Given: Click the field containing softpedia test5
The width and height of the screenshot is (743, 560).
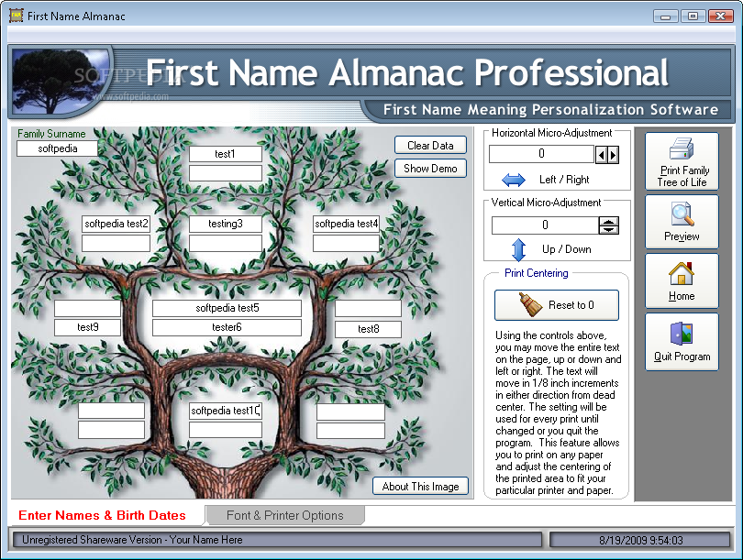Looking at the screenshot, I should pyautogui.click(x=227, y=308).
